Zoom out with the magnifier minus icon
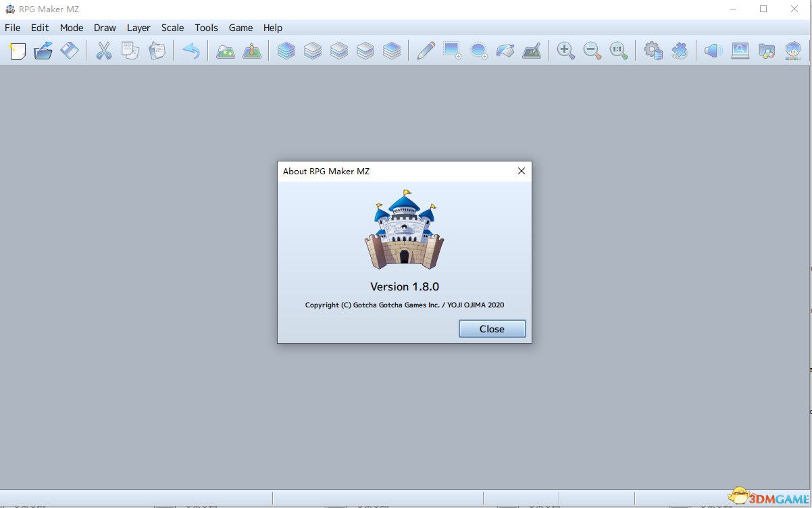The width and height of the screenshot is (812, 508). [x=592, y=51]
